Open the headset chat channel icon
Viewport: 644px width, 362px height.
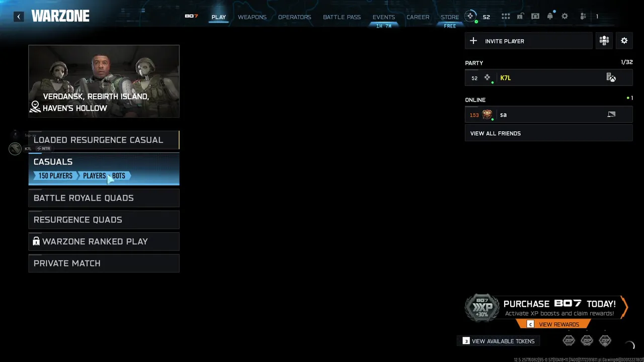pyautogui.click(x=535, y=17)
